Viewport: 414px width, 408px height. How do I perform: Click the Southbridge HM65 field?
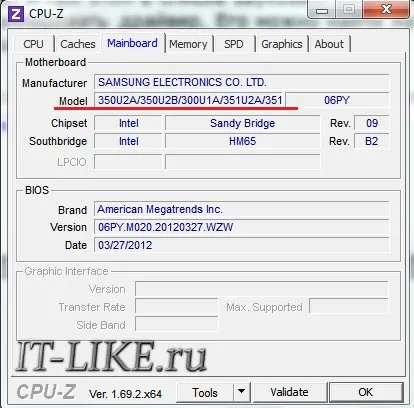coord(242,141)
